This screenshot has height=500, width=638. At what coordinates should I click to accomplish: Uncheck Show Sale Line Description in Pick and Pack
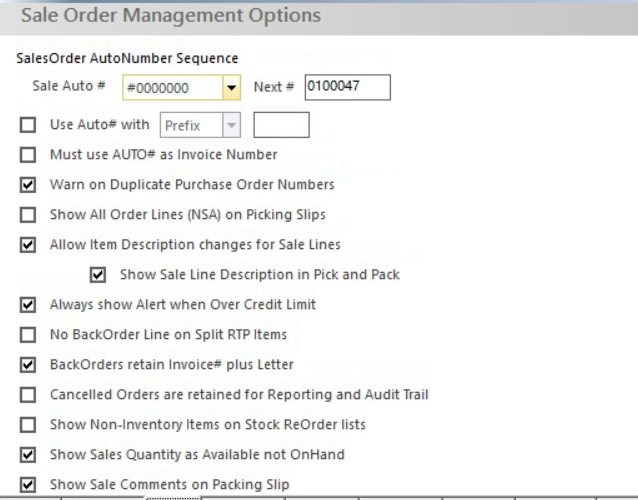click(x=98, y=275)
